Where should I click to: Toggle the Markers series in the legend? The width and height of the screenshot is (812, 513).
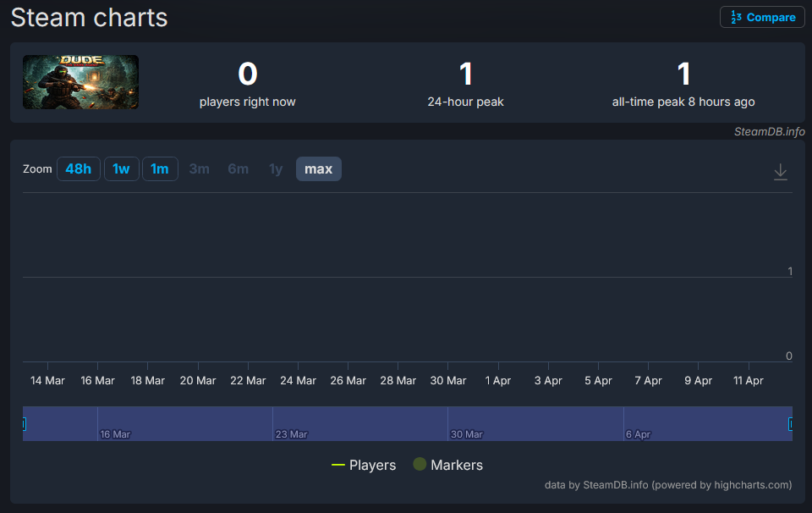tap(448, 465)
